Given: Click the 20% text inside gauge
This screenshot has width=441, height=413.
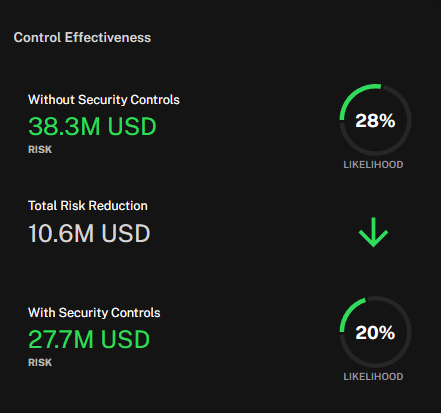Looking at the screenshot, I should tap(375, 333).
